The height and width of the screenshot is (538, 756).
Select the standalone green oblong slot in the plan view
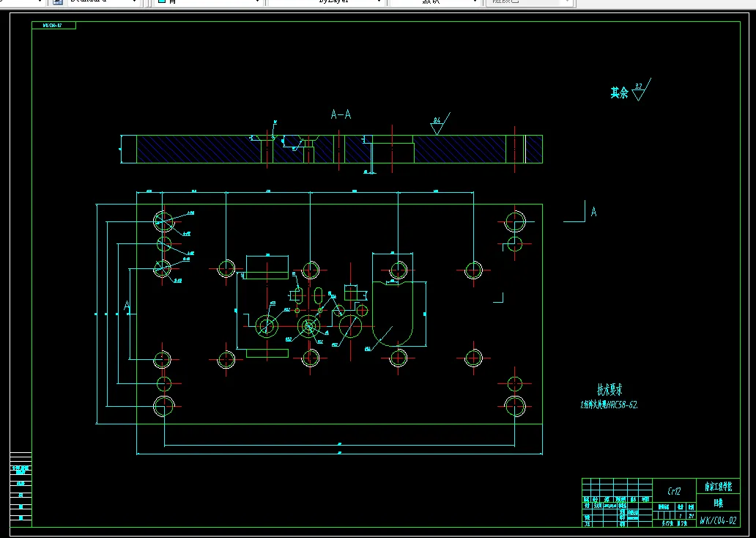pos(318,295)
